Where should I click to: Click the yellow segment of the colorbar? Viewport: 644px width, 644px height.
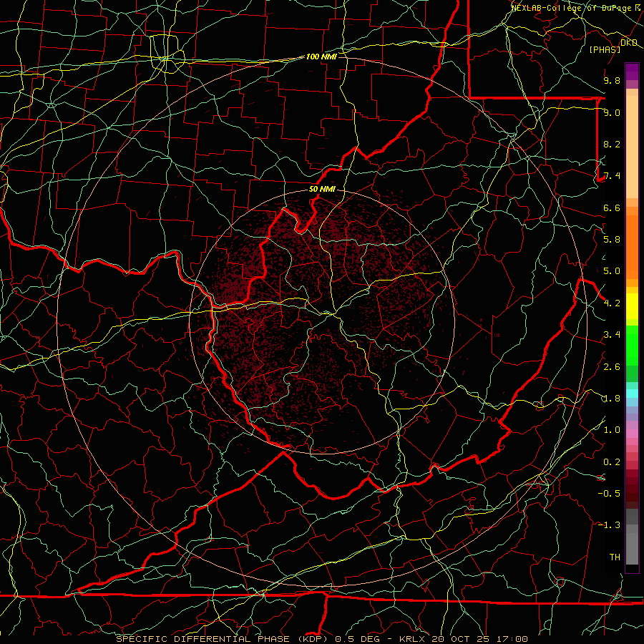click(632, 306)
